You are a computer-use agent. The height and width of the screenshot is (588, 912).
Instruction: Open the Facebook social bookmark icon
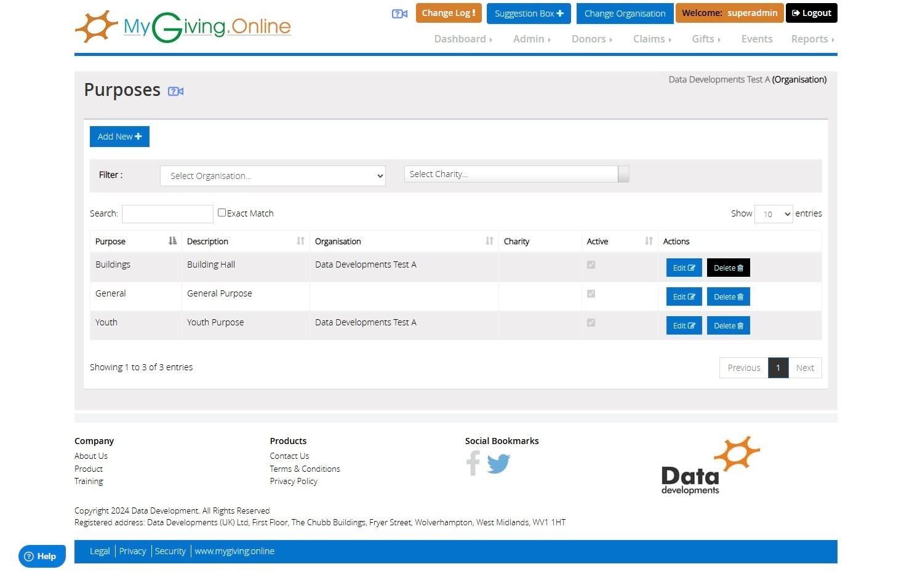[x=473, y=463]
